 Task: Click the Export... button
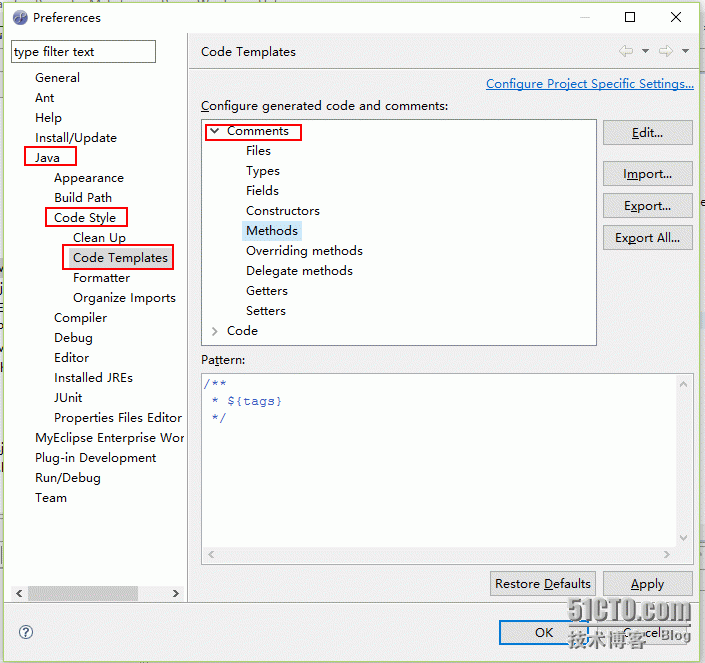coord(647,206)
